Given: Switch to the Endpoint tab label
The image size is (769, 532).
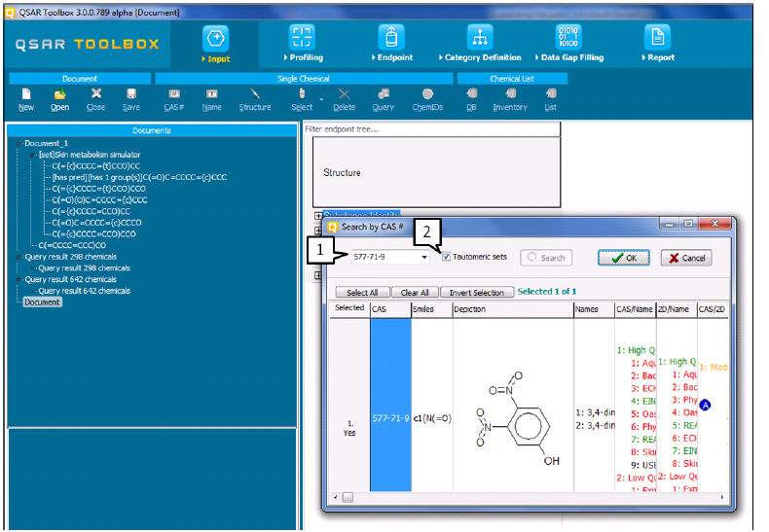Looking at the screenshot, I should [395, 57].
